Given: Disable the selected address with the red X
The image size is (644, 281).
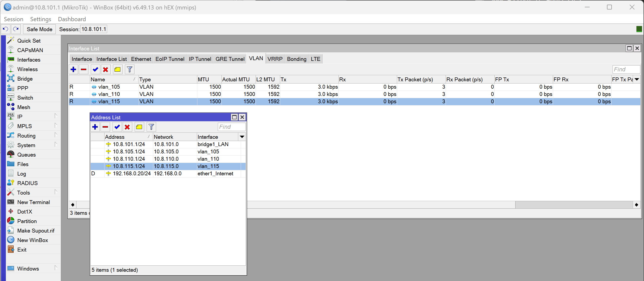Looking at the screenshot, I should pyautogui.click(x=127, y=127).
